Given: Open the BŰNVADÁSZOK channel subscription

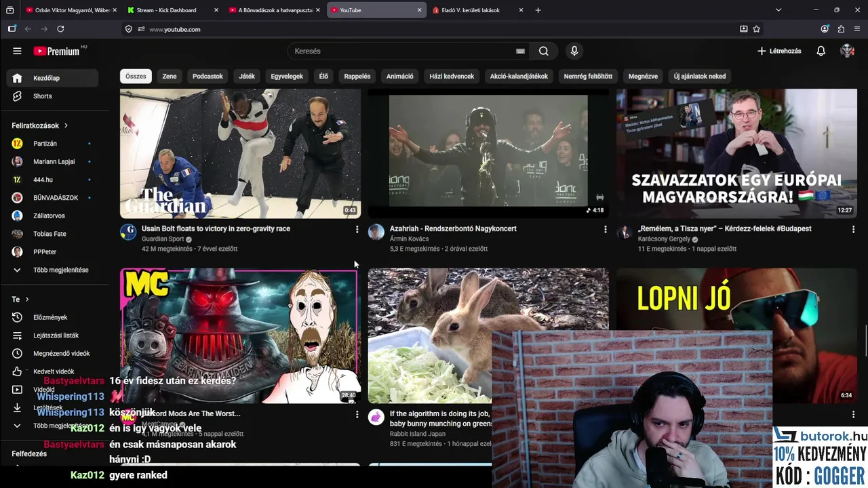Looking at the screenshot, I should tap(52, 198).
